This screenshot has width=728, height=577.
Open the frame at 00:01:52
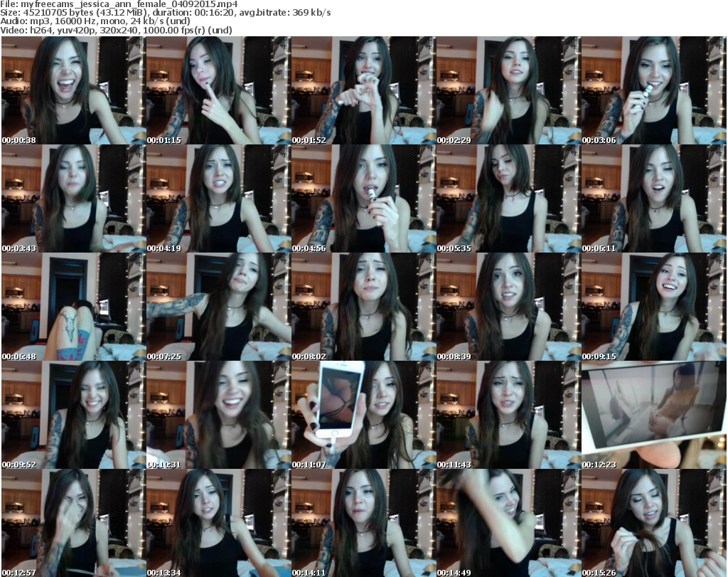click(x=363, y=90)
